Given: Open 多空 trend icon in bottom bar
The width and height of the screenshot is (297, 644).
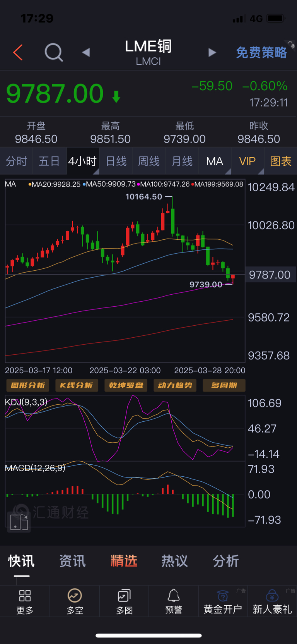Looking at the screenshot, I should (75, 596).
